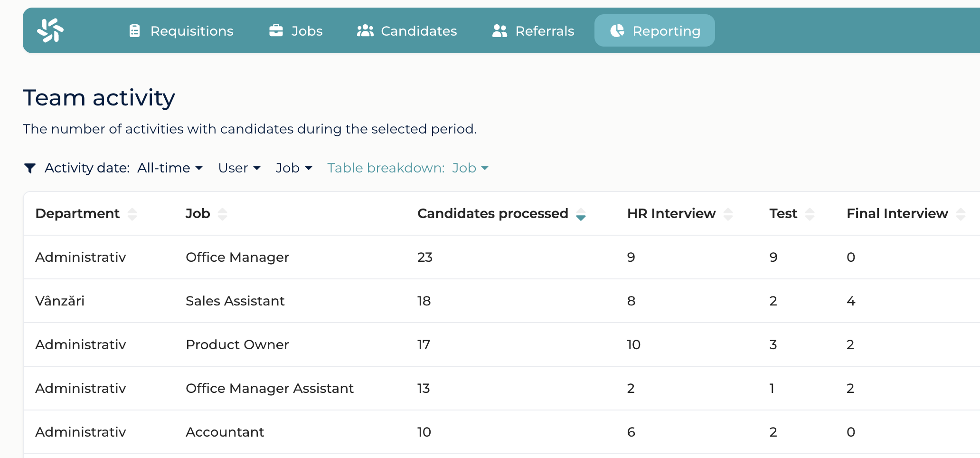Toggle sort on Candidates processed column
Image resolution: width=980 pixels, height=458 pixels.
coord(581,214)
